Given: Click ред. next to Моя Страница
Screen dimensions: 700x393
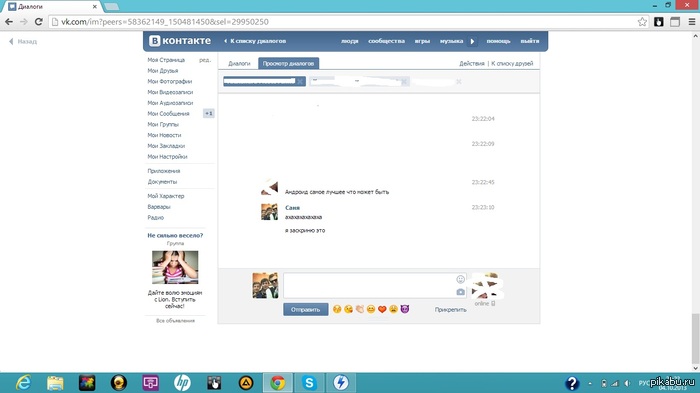Looking at the screenshot, I should [205, 60].
